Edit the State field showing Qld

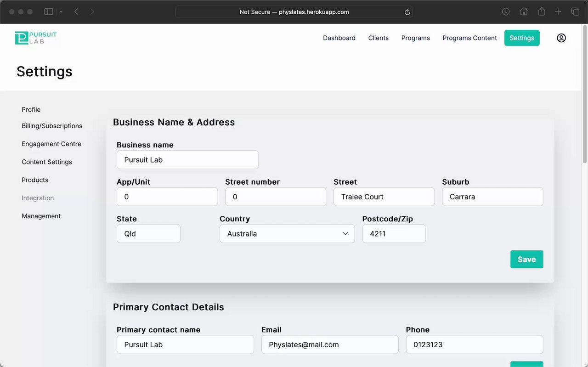click(x=148, y=234)
